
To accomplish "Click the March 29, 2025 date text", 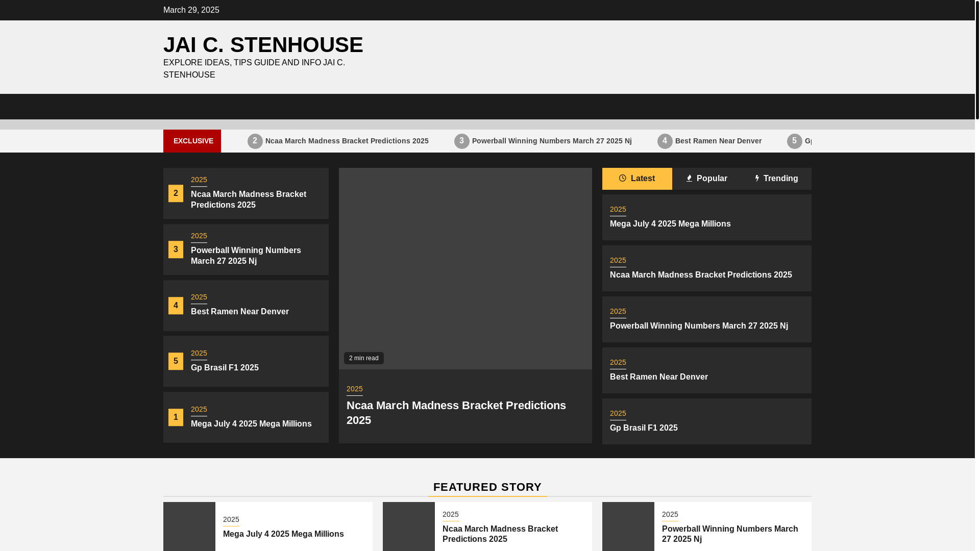I will pyautogui.click(x=191, y=10).
